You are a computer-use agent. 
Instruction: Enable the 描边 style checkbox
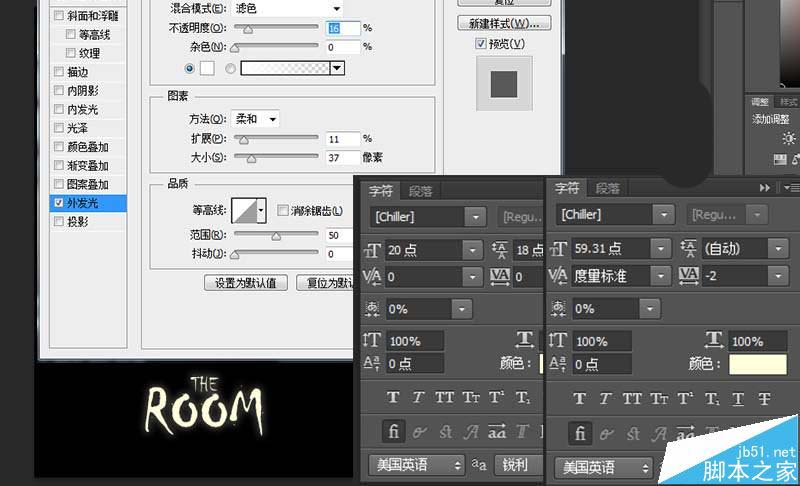[59, 72]
